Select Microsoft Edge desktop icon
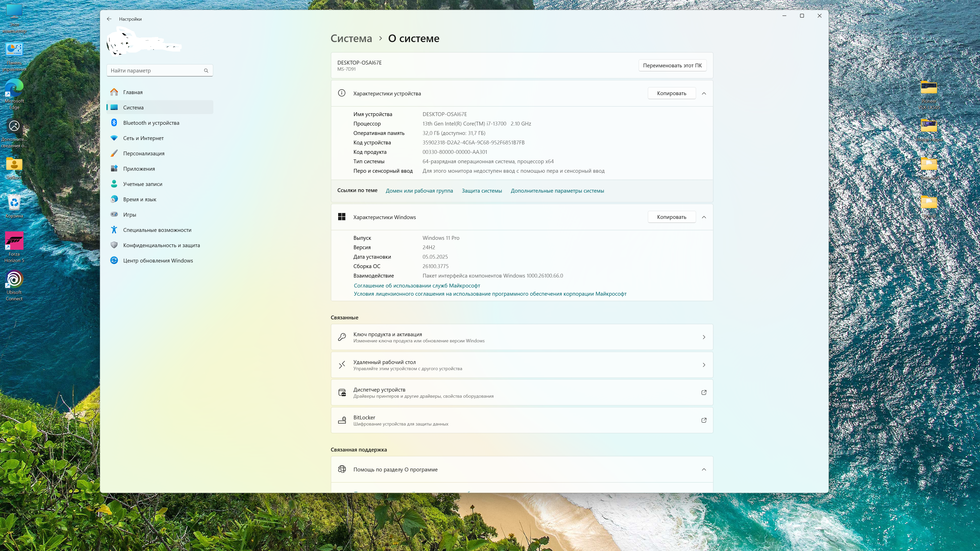This screenshot has width=980, height=551. 14,94
